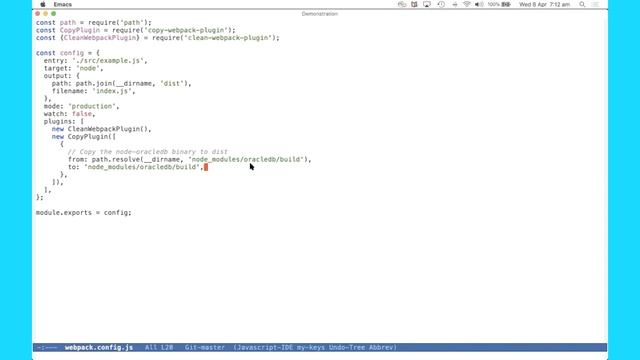
Task: Open the Emacs application menu
Action: pyautogui.click(x=62, y=4)
